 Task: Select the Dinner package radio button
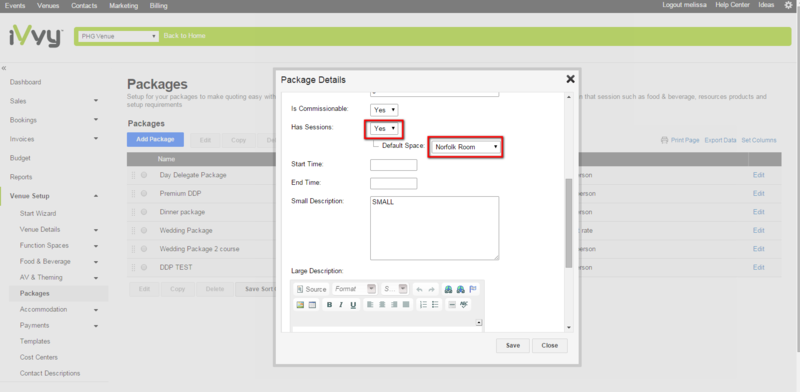144,212
